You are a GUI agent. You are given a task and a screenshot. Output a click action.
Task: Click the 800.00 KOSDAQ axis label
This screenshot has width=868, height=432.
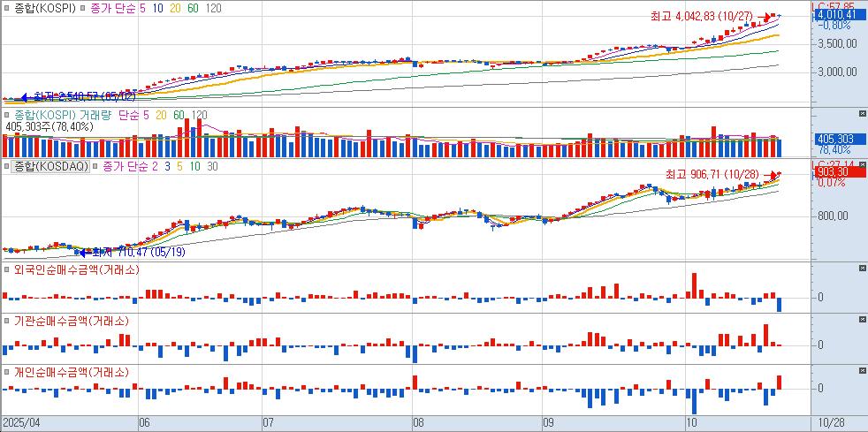pos(834,216)
